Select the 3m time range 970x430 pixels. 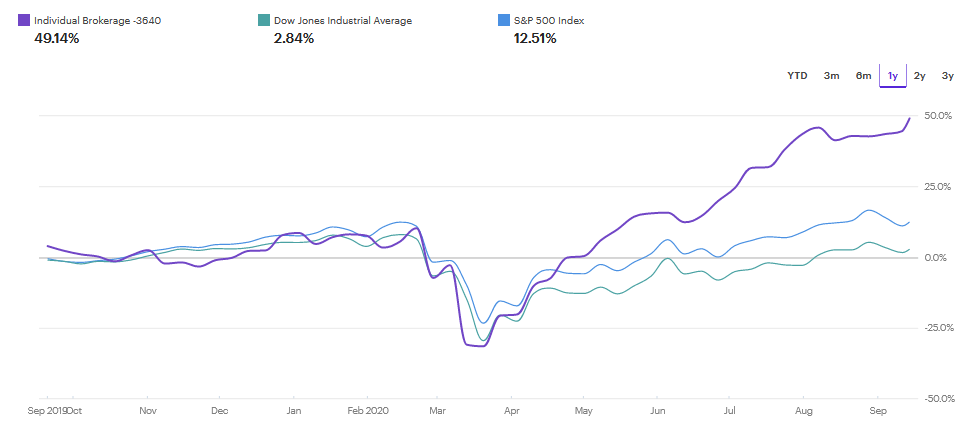[831, 75]
